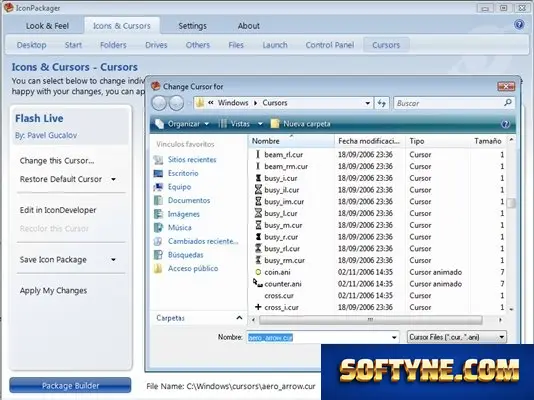Click the refresh icon beside the address bar
Screen dimensions: 534x400
[382, 103]
